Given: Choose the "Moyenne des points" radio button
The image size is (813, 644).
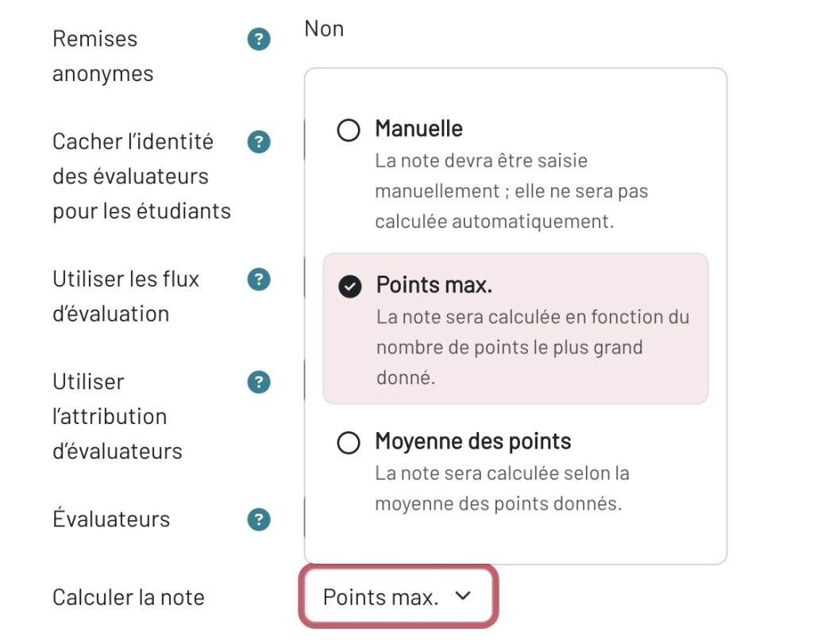Looking at the screenshot, I should [349, 442].
